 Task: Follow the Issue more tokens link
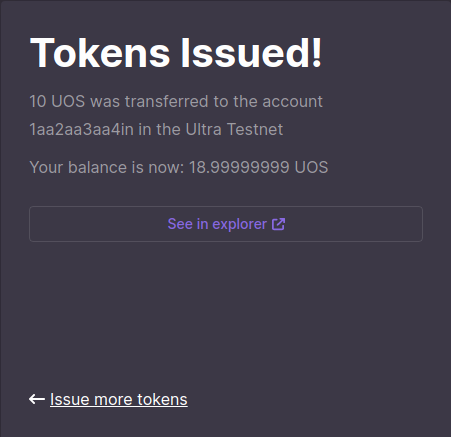pyautogui.click(x=119, y=399)
